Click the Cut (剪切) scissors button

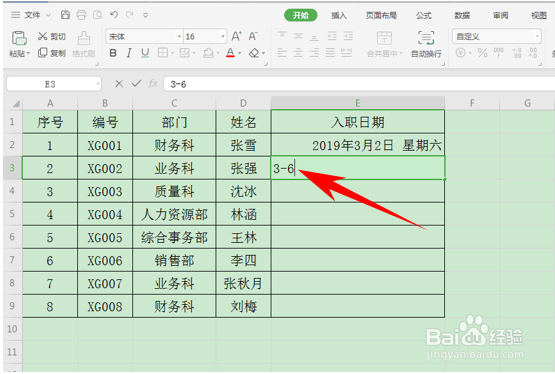pos(52,36)
